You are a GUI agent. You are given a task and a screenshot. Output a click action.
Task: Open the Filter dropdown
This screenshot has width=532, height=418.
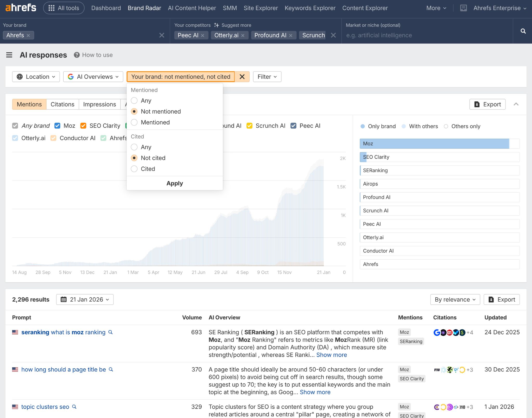point(267,77)
